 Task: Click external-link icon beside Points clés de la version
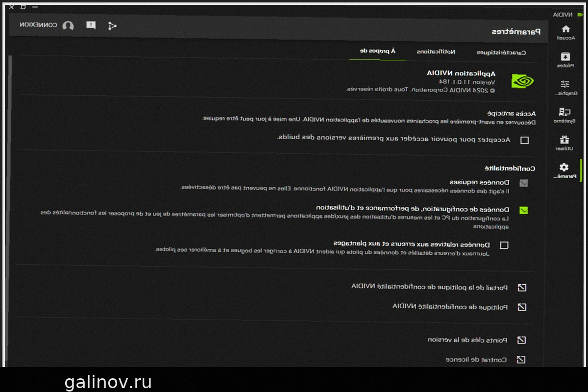click(x=522, y=340)
